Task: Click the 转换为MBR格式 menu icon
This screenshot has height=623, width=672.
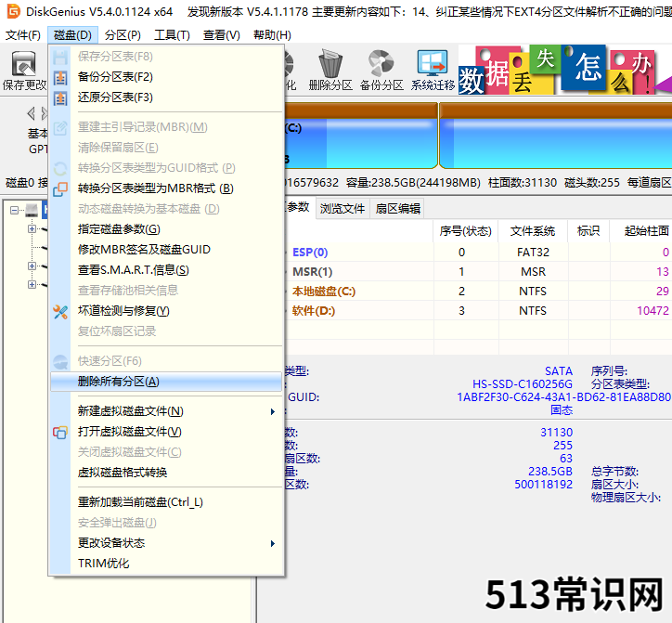Action: tap(60, 189)
